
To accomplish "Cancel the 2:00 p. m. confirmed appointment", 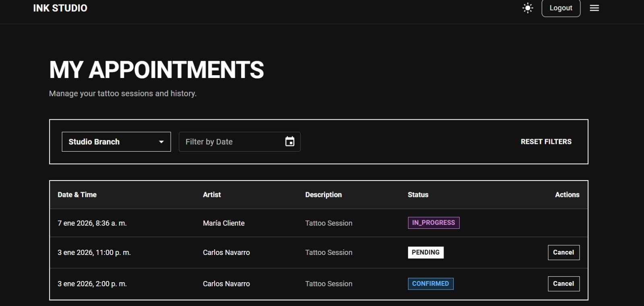I will 563,284.
